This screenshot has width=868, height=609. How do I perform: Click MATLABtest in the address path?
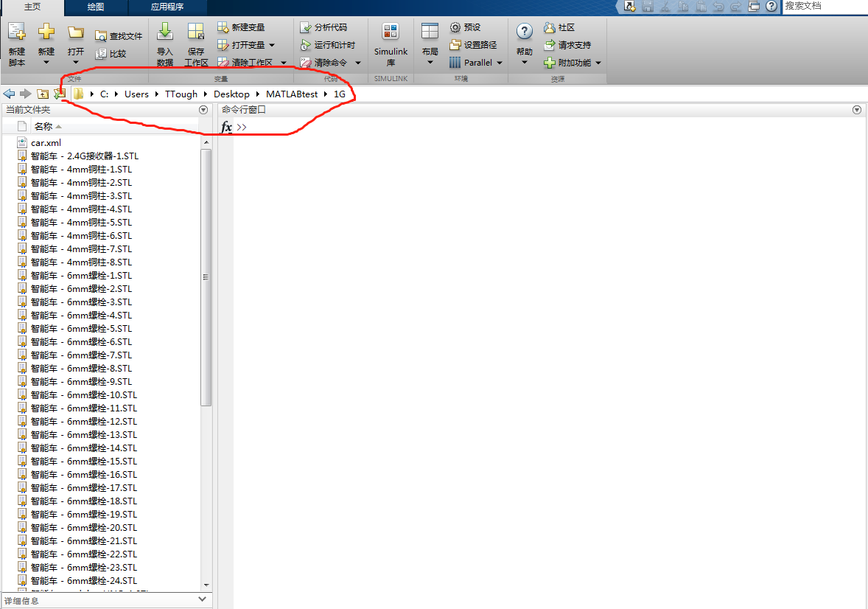292,94
